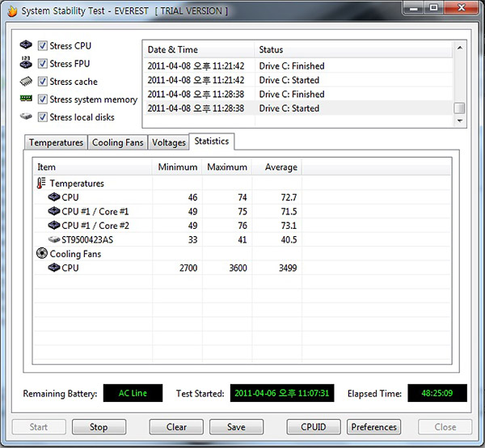Click the chip icon in the CPU fan row
Screen dimensions: 485x448
[x=54, y=268]
